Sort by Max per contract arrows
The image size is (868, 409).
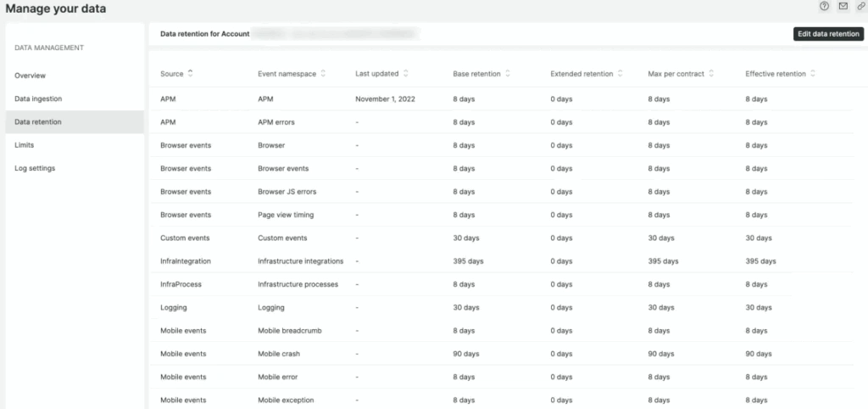[712, 74]
